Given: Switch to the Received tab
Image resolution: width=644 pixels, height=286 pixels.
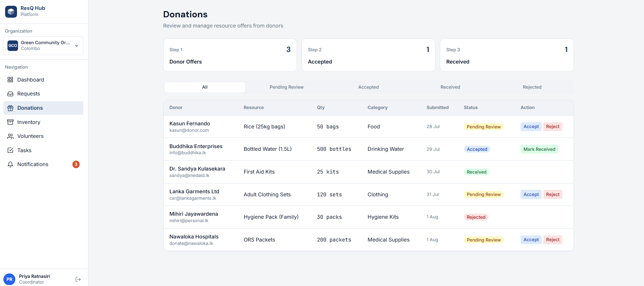Looking at the screenshot, I should click(x=450, y=87).
